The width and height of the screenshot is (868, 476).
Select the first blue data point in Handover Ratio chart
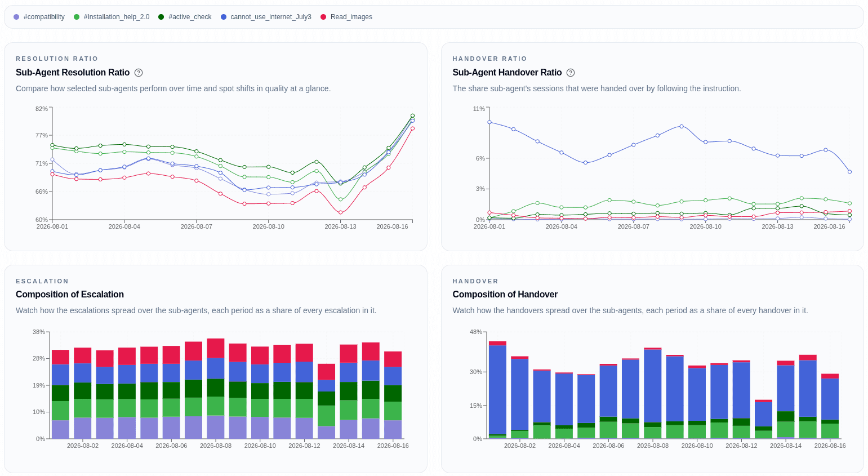tap(489, 122)
